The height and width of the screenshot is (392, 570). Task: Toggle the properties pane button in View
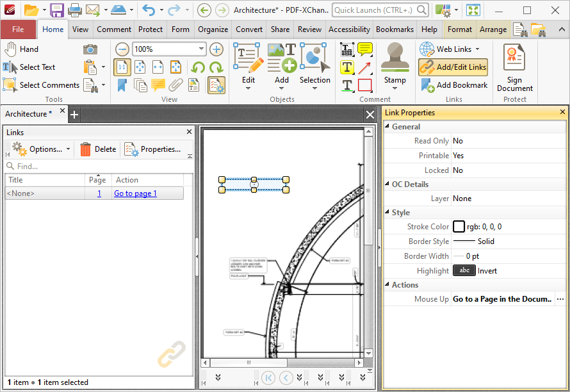tap(216, 85)
